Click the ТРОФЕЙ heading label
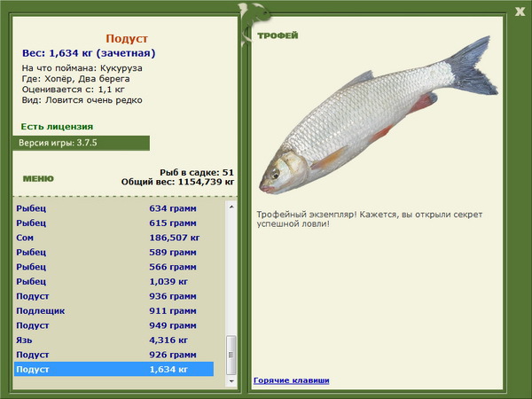Image resolution: width=532 pixels, height=399 pixels. coord(278,35)
